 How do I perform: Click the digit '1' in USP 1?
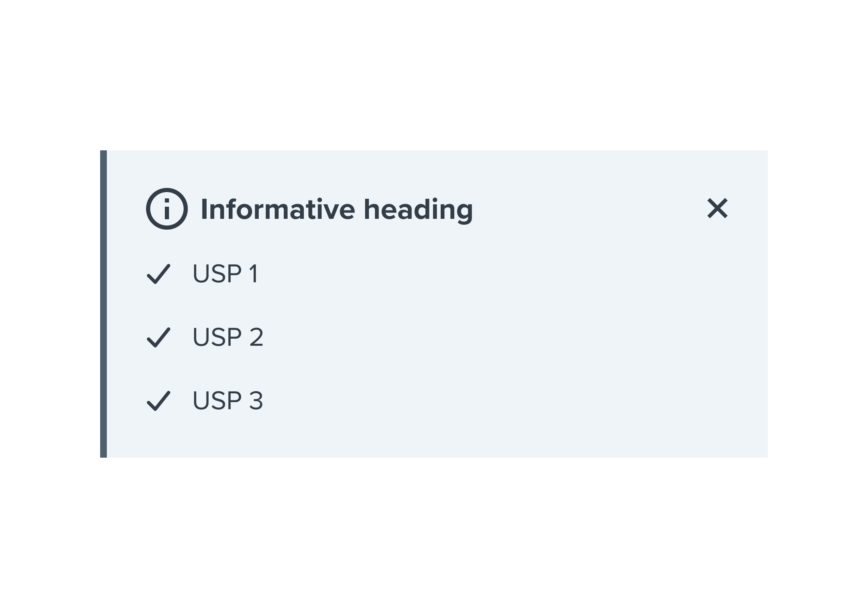pyautogui.click(x=253, y=274)
